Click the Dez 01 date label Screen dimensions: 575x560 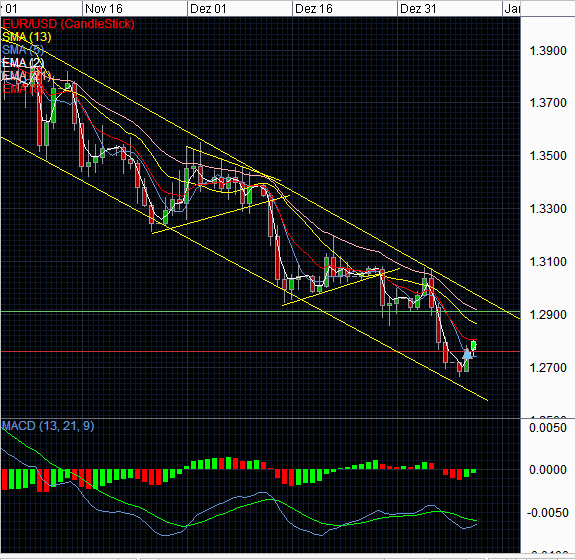coord(208,8)
